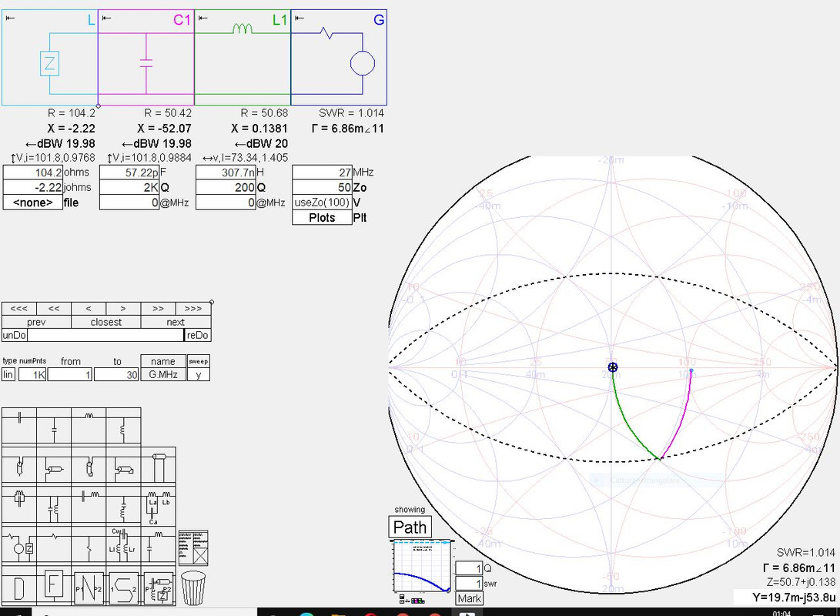Choose the La Lb Ca network component

(159, 506)
